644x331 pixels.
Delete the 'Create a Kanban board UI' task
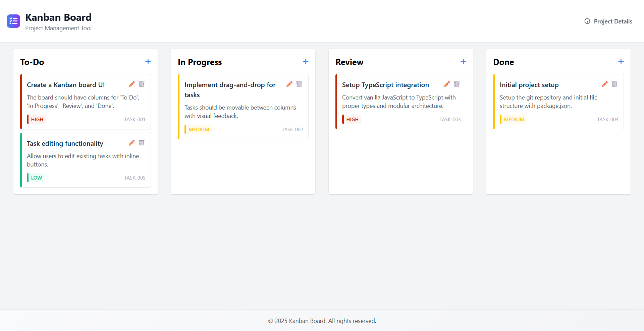(x=142, y=84)
